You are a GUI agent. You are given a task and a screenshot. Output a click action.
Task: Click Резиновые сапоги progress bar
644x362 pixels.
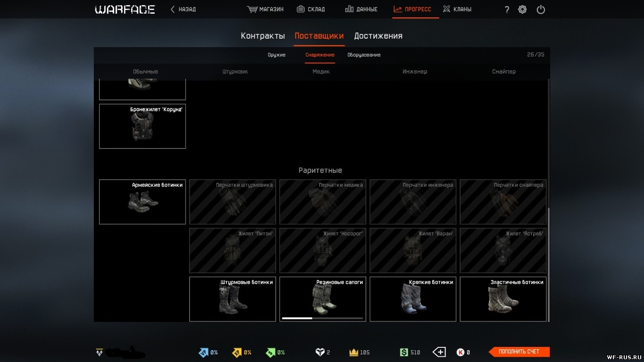click(x=322, y=318)
